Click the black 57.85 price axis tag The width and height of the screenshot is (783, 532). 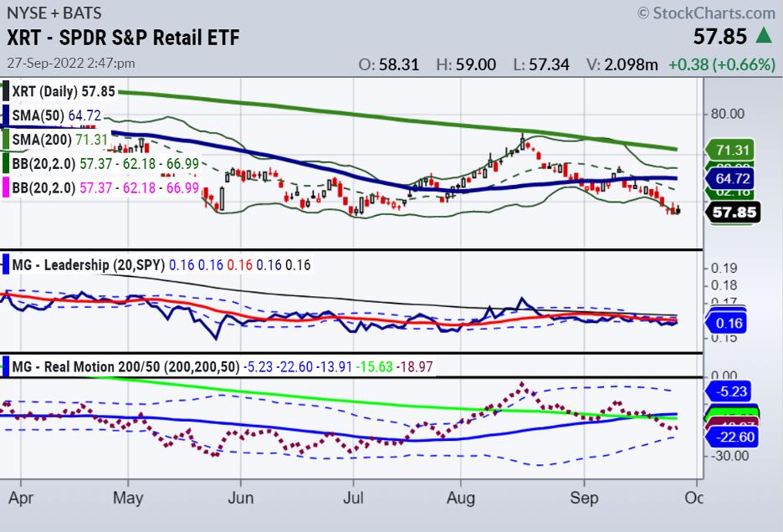[733, 212]
